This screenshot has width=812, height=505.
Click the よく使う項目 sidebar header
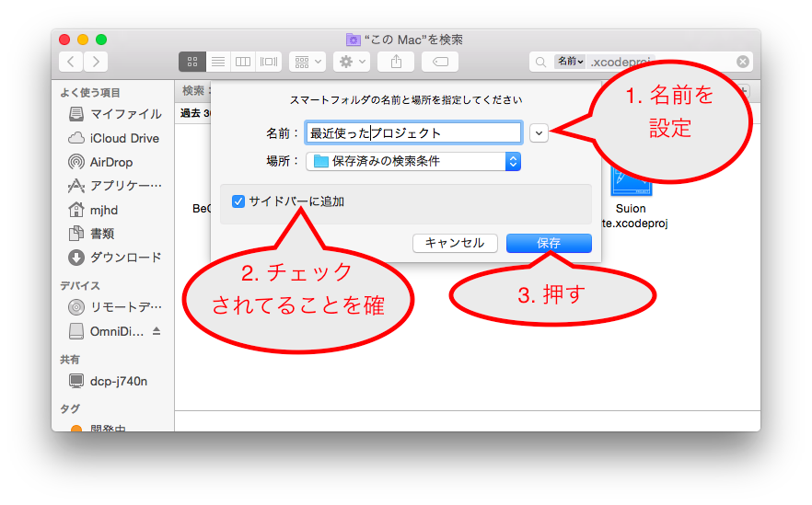90,93
